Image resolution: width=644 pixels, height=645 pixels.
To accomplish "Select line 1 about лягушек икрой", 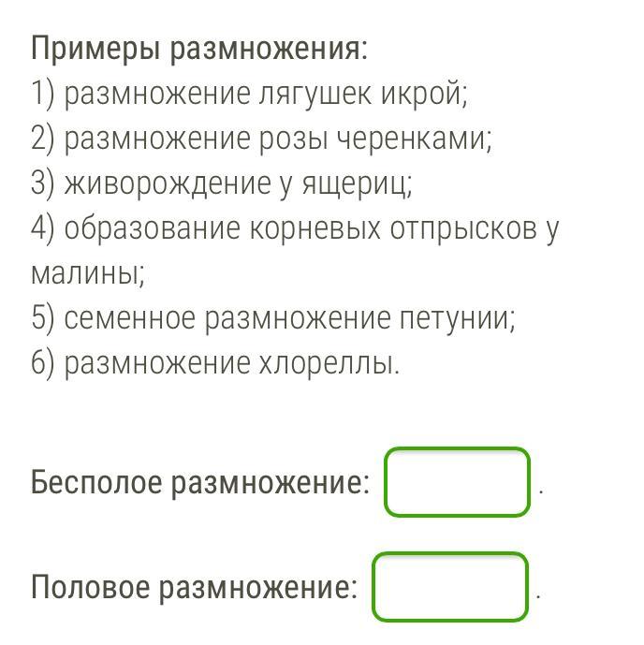I will (248, 94).
